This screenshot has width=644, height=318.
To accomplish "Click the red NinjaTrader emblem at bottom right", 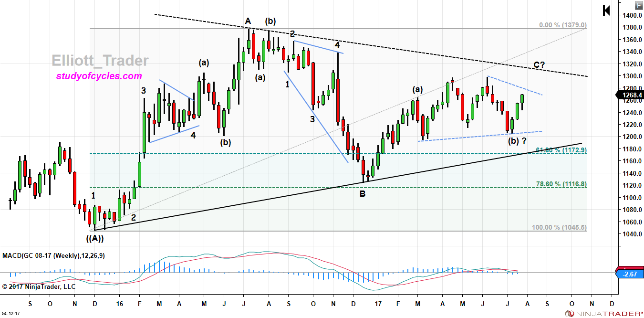I will [570, 313].
